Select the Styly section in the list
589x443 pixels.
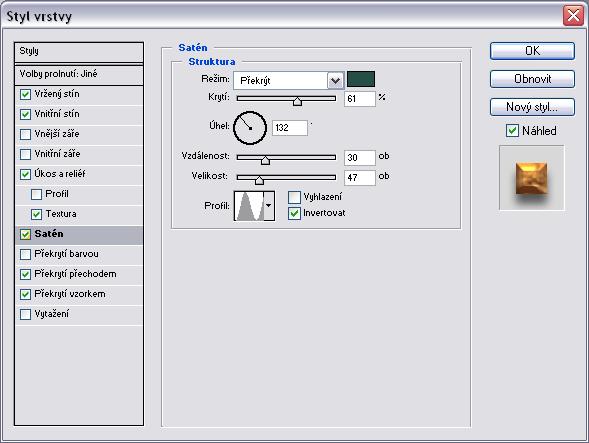[x=79, y=52]
